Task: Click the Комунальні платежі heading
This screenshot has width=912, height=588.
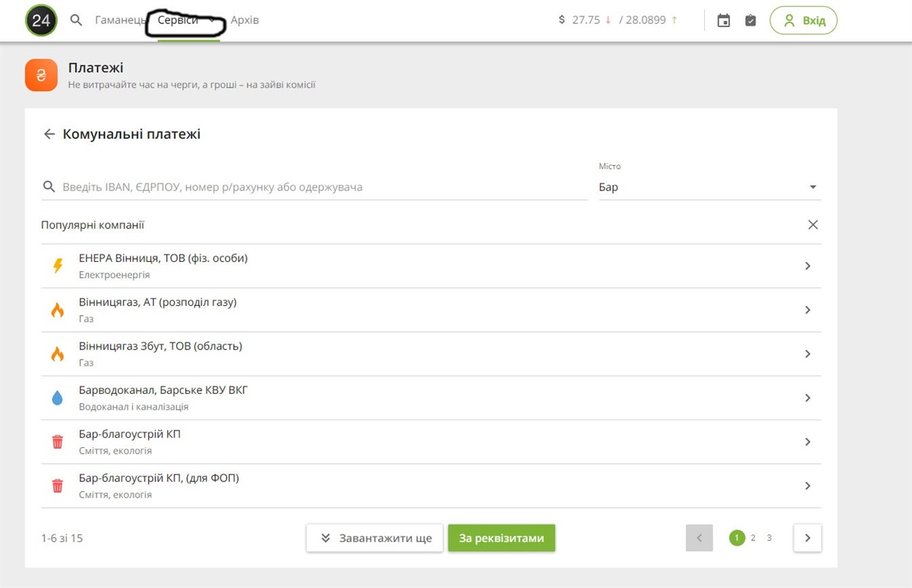Action: pyautogui.click(x=131, y=134)
